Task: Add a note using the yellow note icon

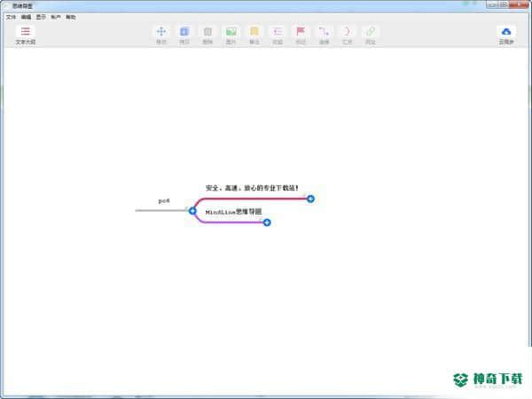Action: (254, 35)
